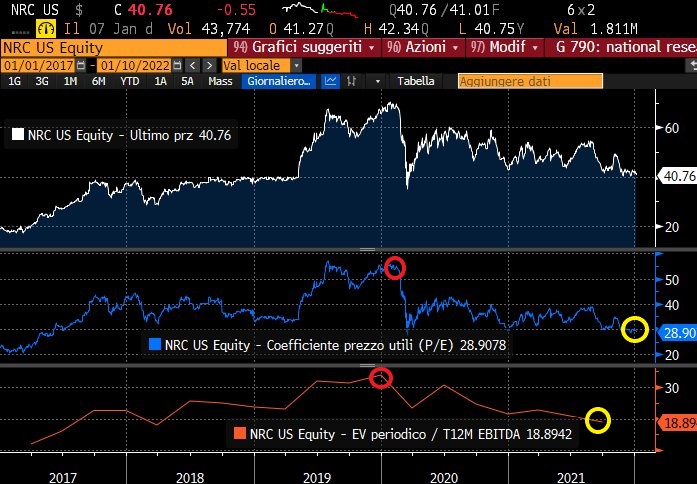Click the Val 1.811M value
Viewport: 697px width, 484px height.
coord(595,29)
